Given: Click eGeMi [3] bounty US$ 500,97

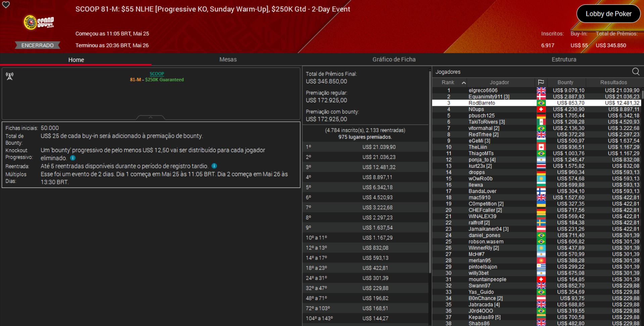Looking at the screenshot, I should click(570, 141).
